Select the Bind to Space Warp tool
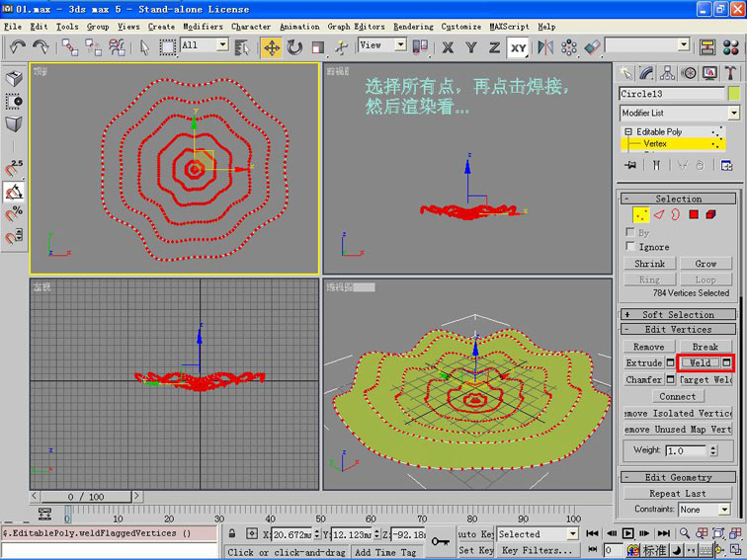The image size is (747, 560). tap(117, 47)
